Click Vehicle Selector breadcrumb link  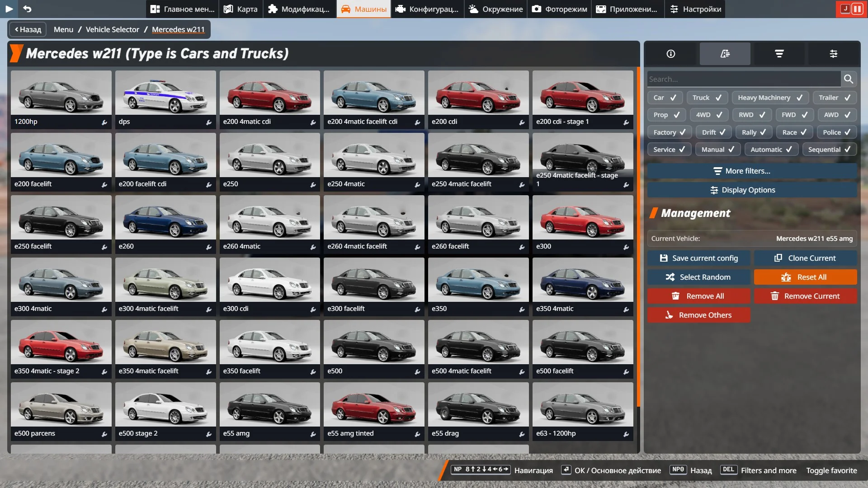click(113, 29)
